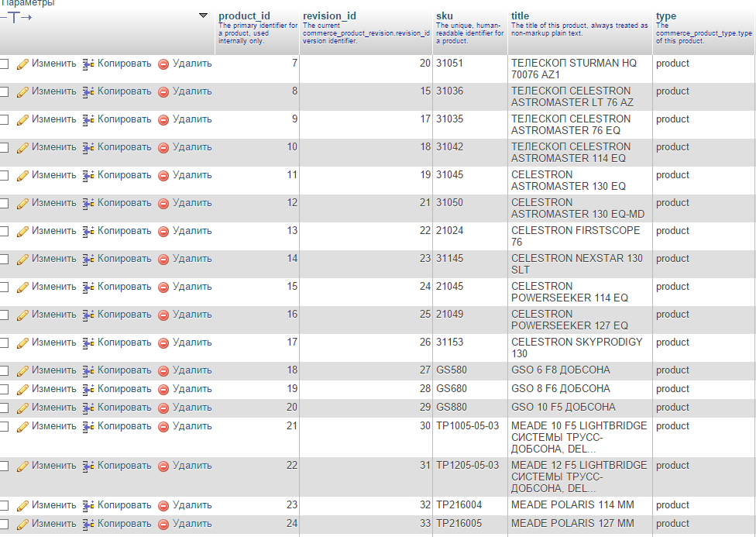Click Удалить link for product_id 8
Viewport: 756px width, 537px height.
click(x=192, y=91)
